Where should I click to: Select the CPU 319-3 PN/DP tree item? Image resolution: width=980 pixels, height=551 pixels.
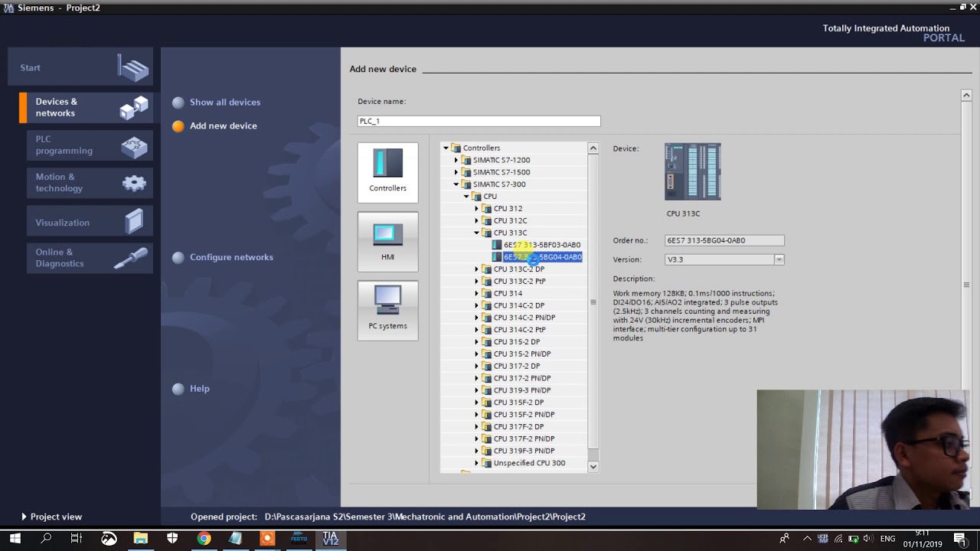pyautogui.click(x=522, y=390)
